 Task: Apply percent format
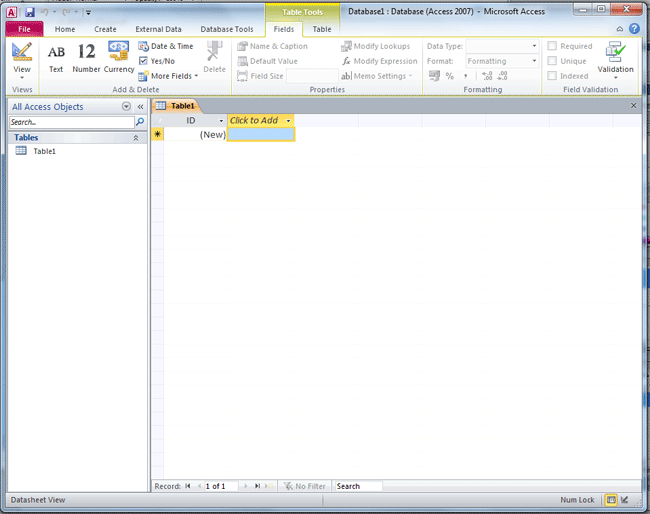(450, 76)
